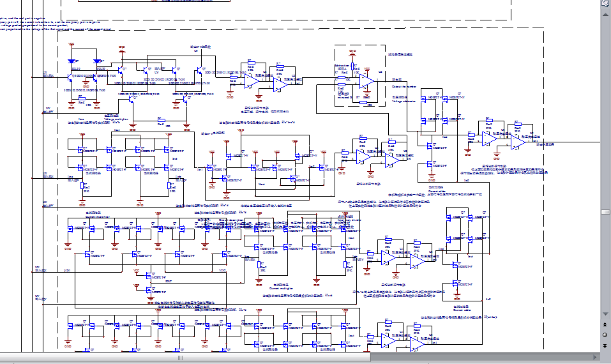The image size is (611, 364).
Task: Click the "Voltage subtractor" label text
Action: coord(404,101)
